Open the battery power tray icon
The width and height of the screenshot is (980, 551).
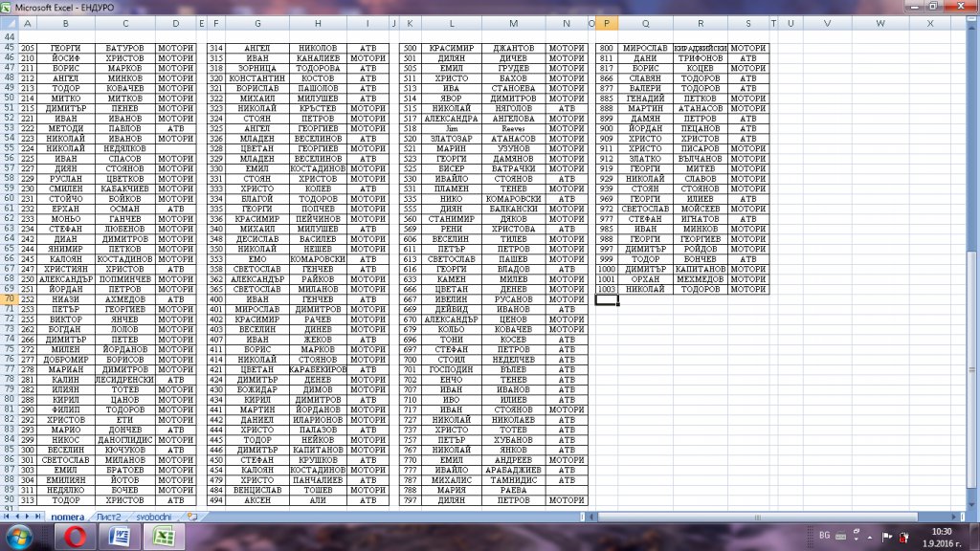coord(903,537)
